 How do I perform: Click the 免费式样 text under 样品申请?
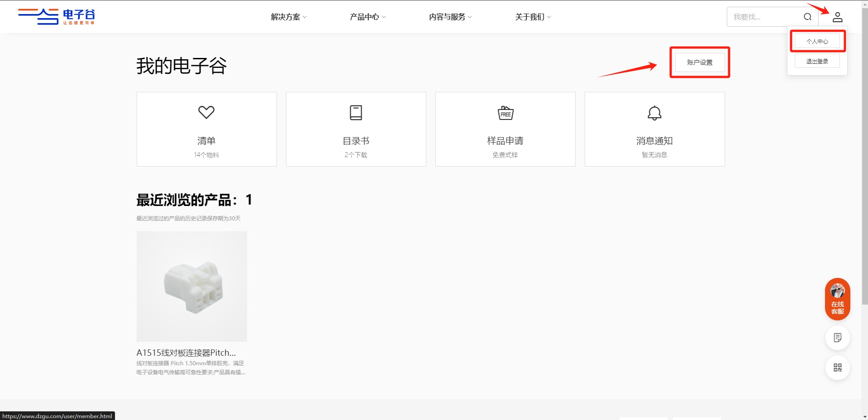coord(505,155)
